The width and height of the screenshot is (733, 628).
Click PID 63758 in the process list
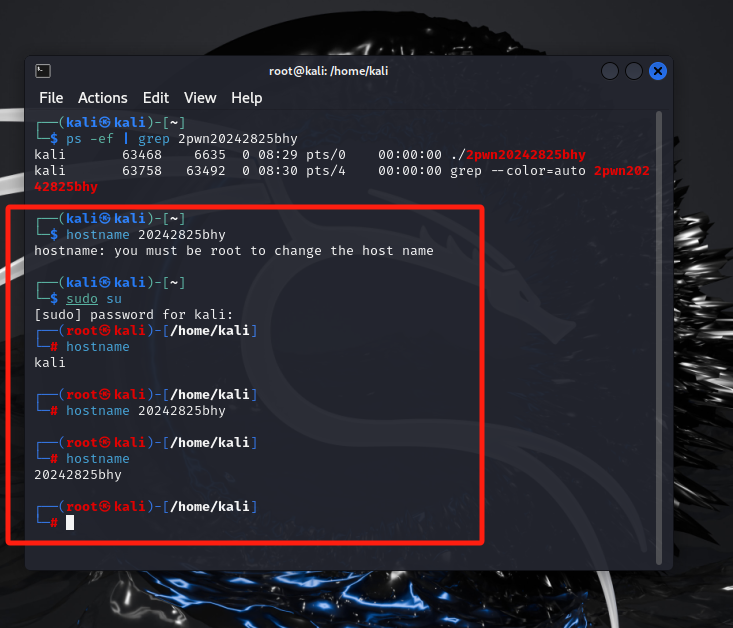(x=142, y=171)
